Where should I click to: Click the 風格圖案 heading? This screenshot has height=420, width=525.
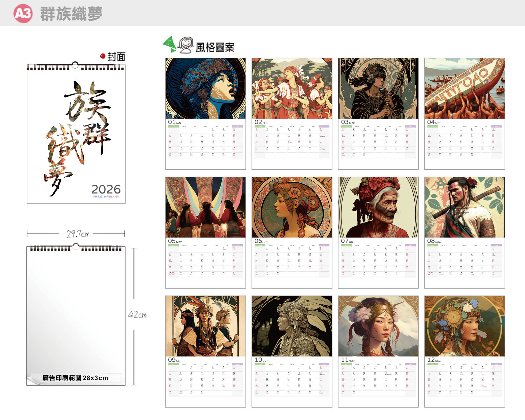pyautogui.click(x=215, y=47)
